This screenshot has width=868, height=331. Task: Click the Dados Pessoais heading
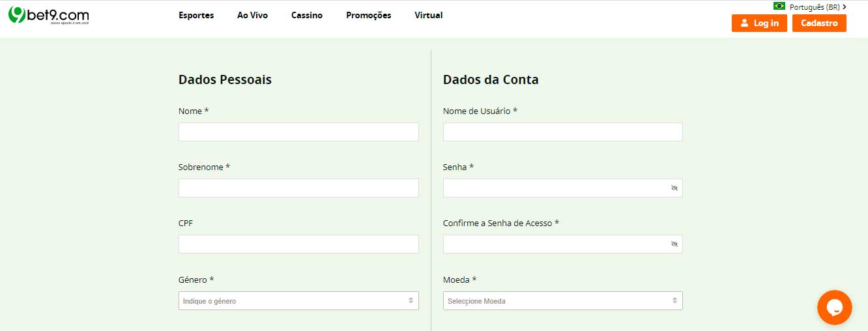pyautogui.click(x=225, y=79)
